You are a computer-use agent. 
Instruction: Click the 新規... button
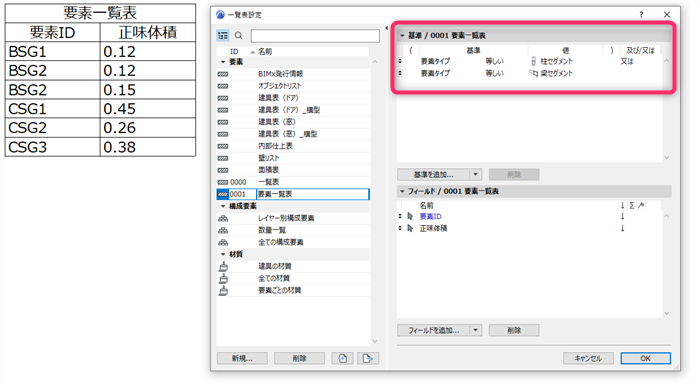(242, 358)
